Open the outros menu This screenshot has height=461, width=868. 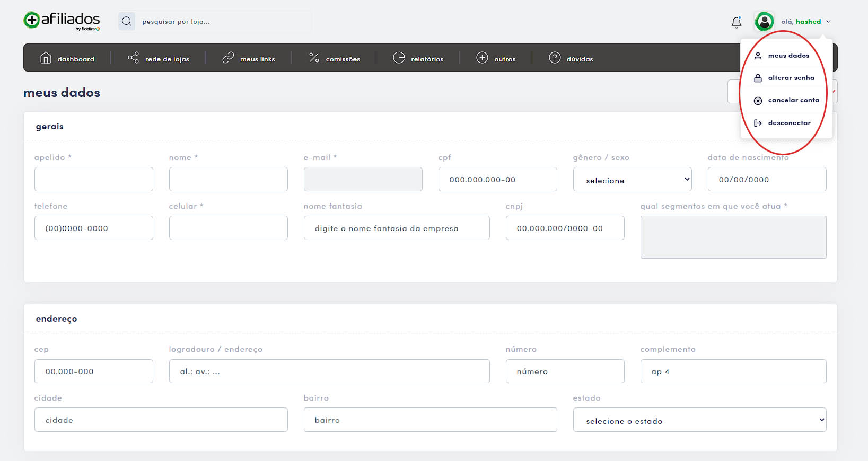[x=496, y=58]
